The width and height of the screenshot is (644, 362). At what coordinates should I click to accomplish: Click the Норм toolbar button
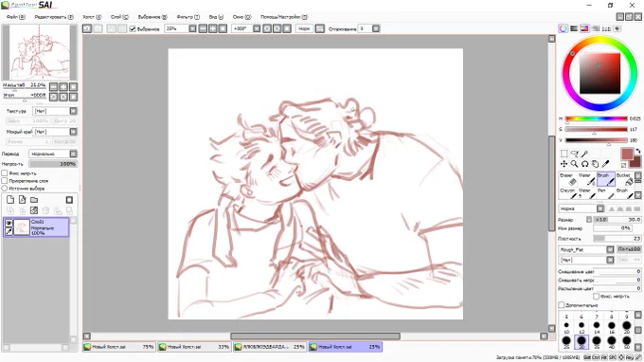coord(304,28)
